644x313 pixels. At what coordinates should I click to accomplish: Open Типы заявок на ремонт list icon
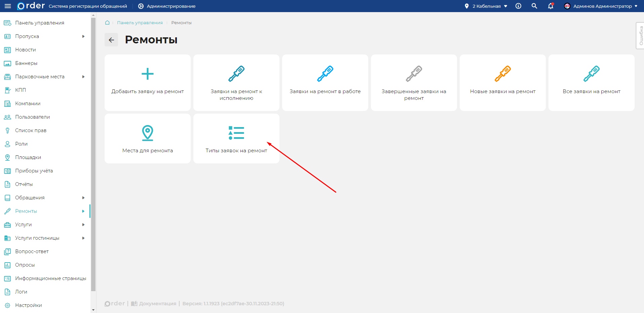click(x=236, y=133)
